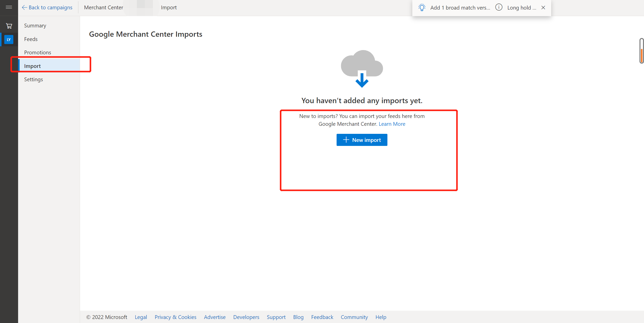Image resolution: width=644 pixels, height=323 pixels.
Task: Open 'Add 1 broad match vers...' recommendation
Action: pyautogui.click(x=460, y=8)
